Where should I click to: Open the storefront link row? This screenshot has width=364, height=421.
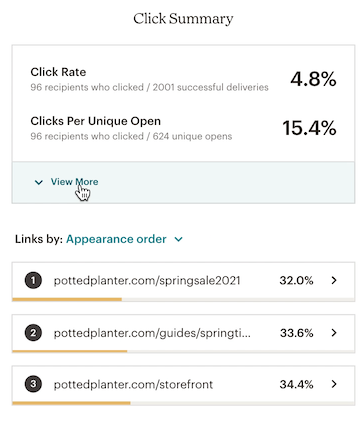click(x=183, y=386)
